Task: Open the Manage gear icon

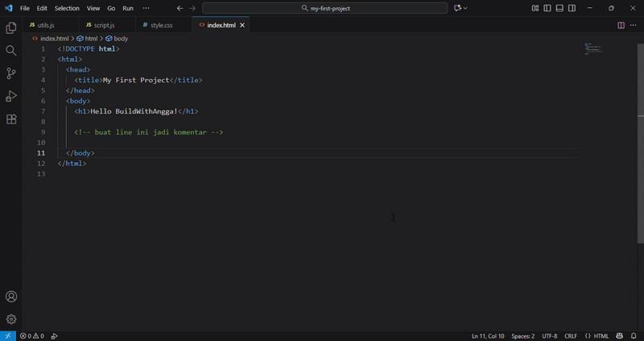Action: 11,319
